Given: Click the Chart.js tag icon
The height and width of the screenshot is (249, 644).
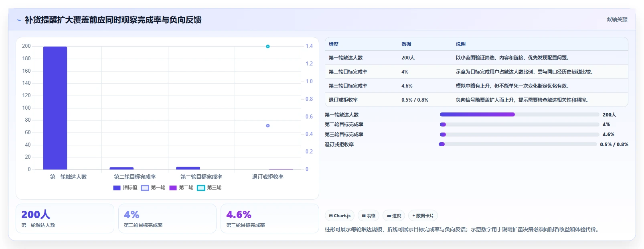Looking at the screenshot, I should pyautogui.click(x=331, y=216).
